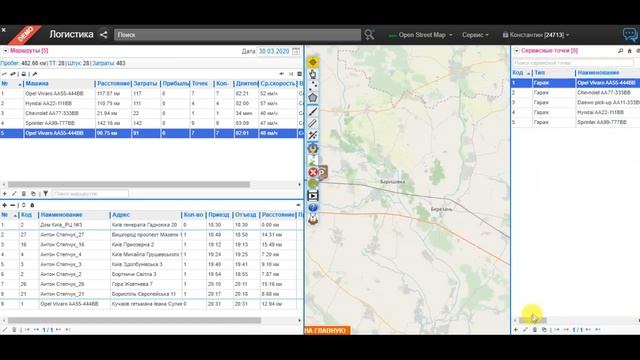Click Березань town label on map
Screen dimensions: 640x360
442,209
